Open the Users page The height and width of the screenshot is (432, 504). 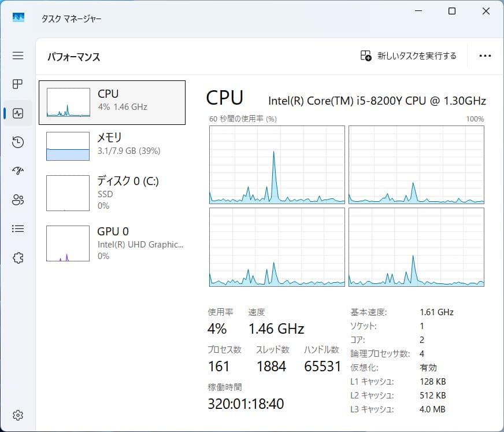[17, 200]
